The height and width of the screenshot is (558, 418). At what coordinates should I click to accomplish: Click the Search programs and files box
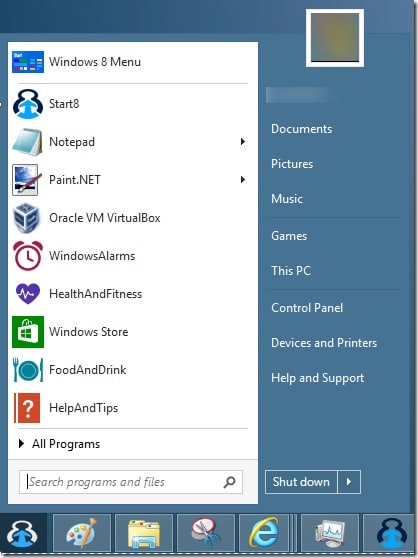(131, 482)
